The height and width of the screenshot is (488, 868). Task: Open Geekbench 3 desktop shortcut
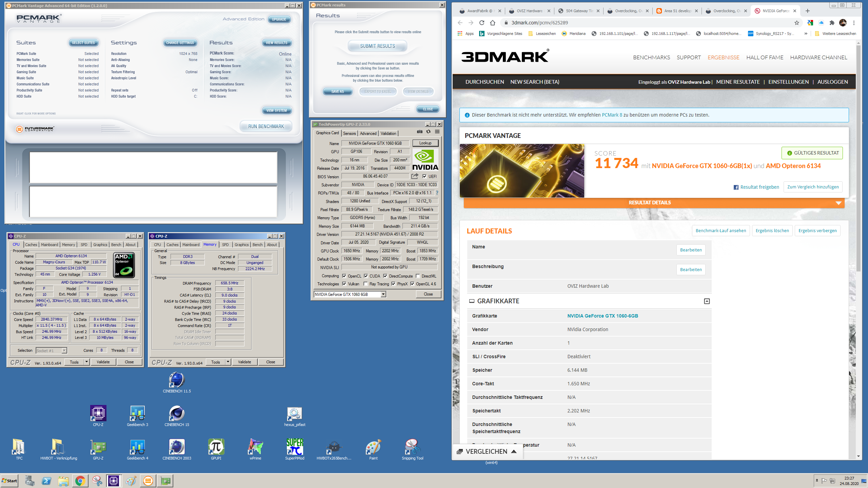click(137, 416)
